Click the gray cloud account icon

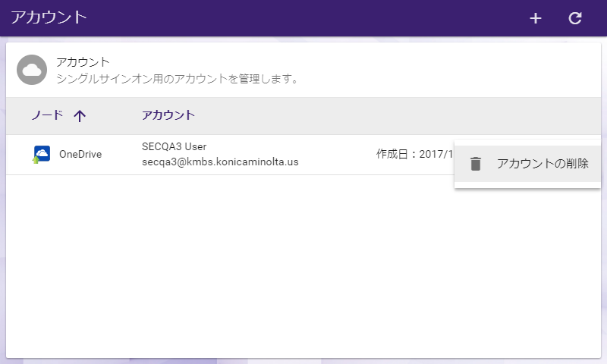tap(32, 70)
